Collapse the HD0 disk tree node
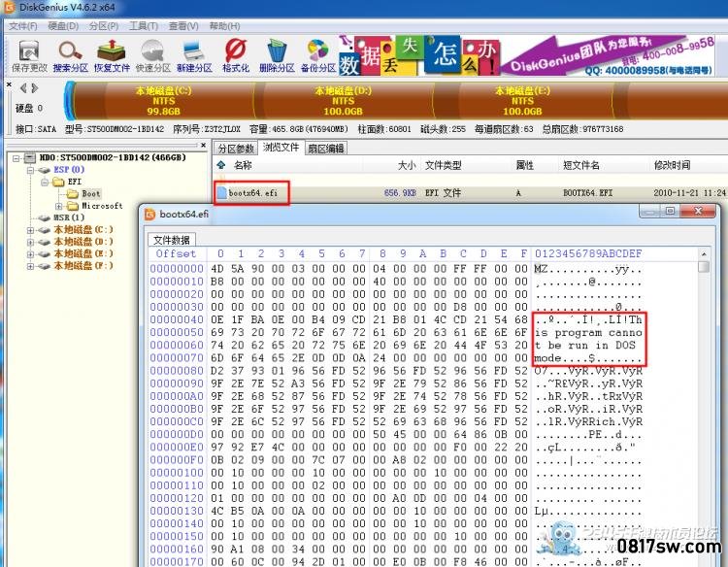Screen dimensions: 728x567 (17, 158)
